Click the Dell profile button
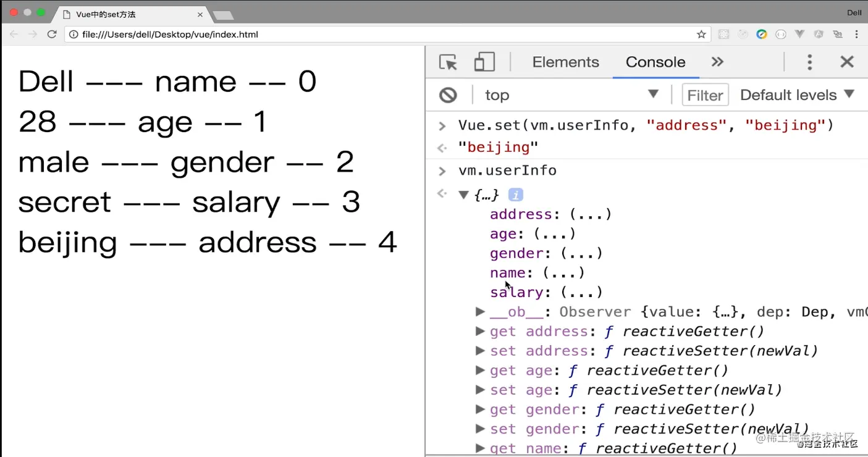Image resolution: width=868 pixels, height=457 pixels. 854,13
